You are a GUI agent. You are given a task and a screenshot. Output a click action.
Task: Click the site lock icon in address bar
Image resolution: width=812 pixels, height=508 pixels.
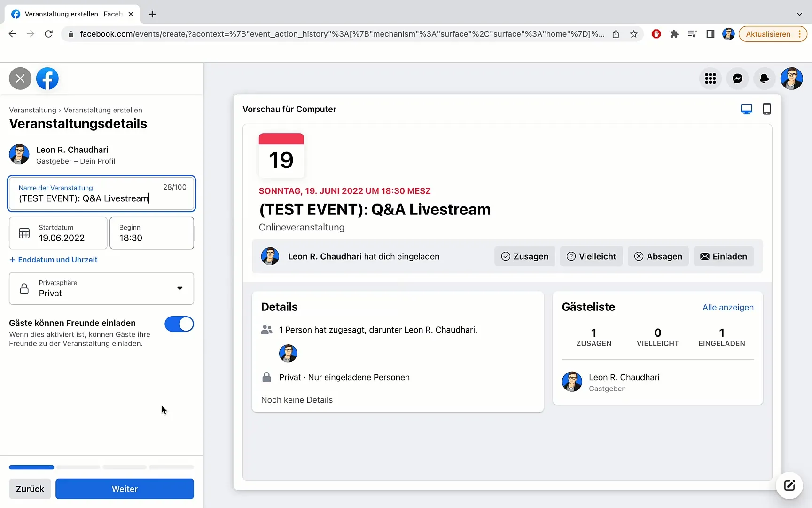coord(71,34)
